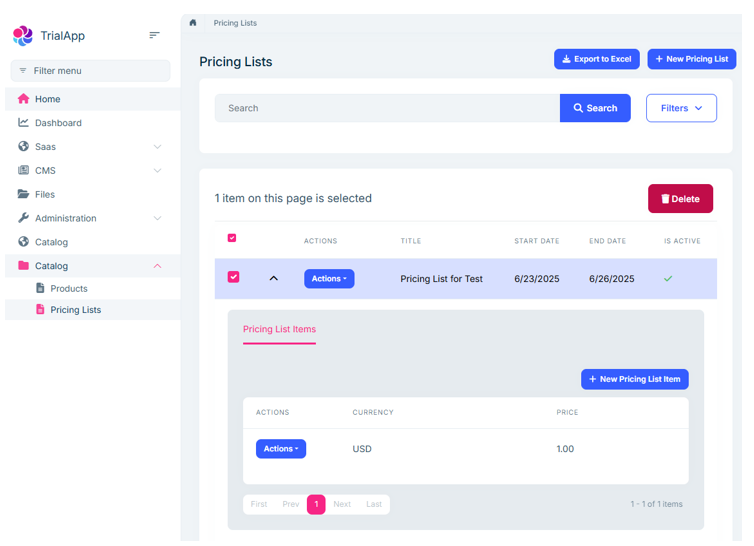Click Export to Excel button
The height and width of the screenshot is (546, 754).
pyautogui.click(x=597, y=59)
